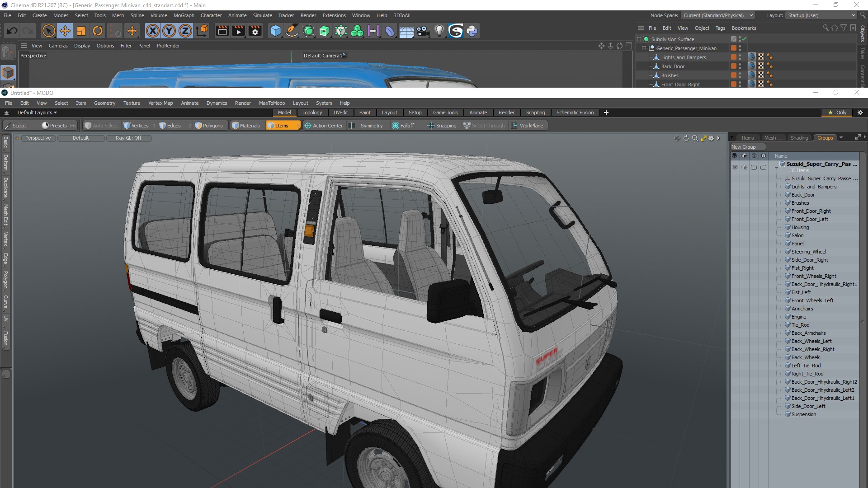
Task: Activate the Scale tool in Cinema 4D
Action: point(81,31)
